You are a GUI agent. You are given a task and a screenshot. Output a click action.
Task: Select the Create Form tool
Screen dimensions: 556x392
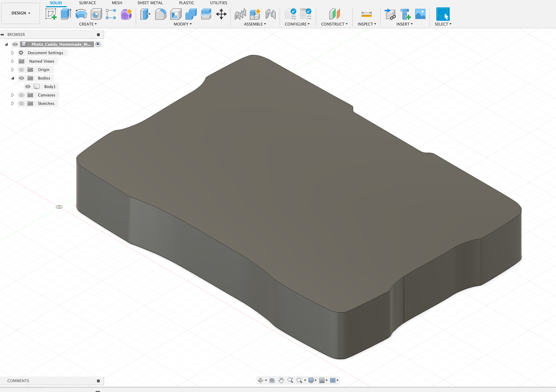[126, 14]
